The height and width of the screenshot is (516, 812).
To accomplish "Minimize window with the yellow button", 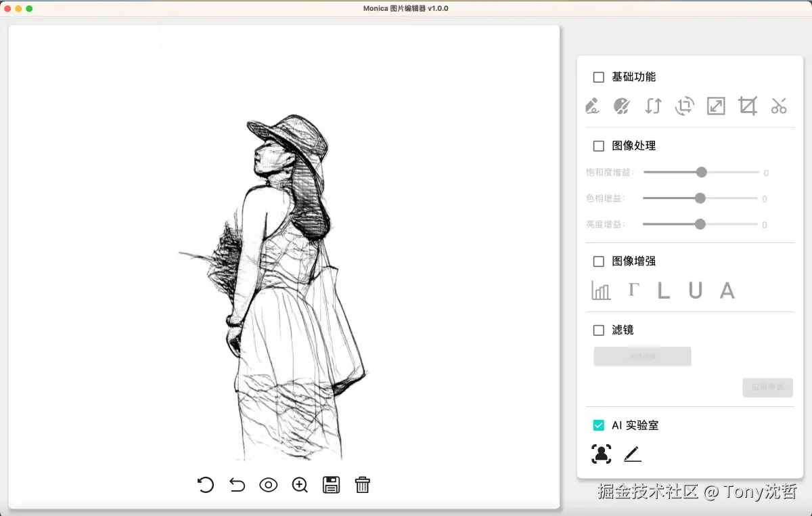I will [18, 9].
